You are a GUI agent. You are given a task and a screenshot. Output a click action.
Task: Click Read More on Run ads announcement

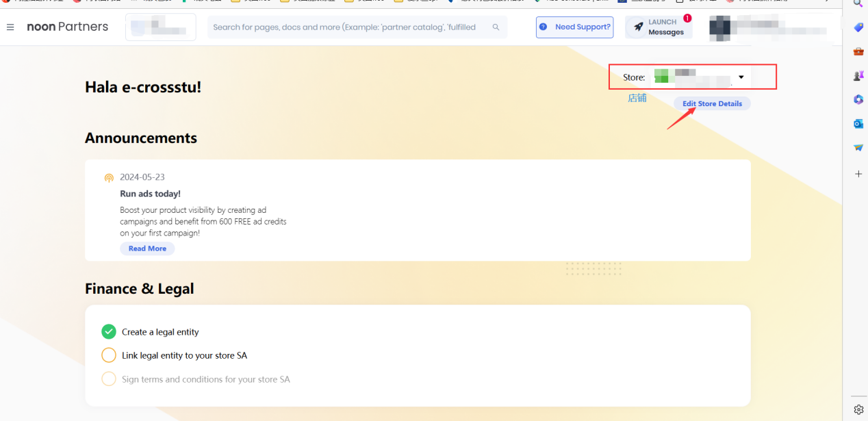click(x=147, y=248)
